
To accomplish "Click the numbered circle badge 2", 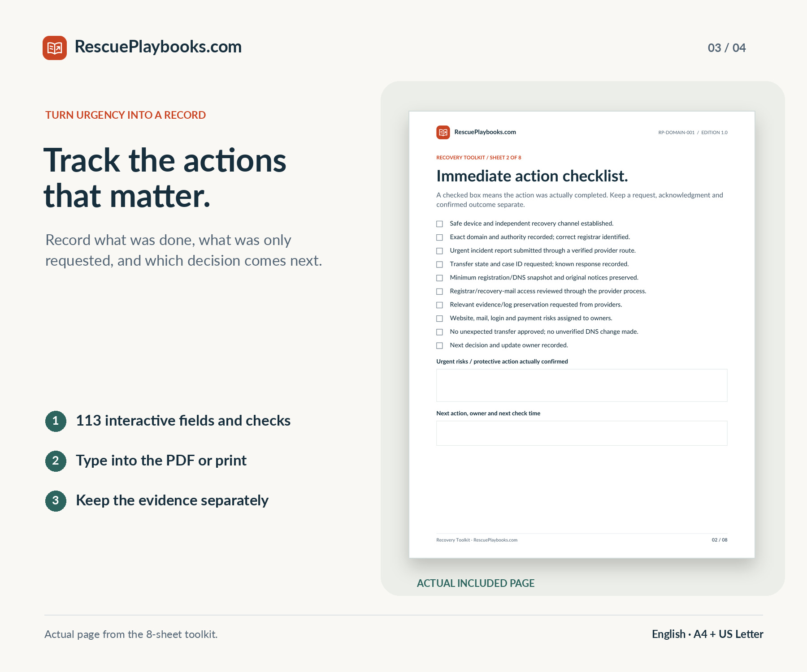I will pos(56,461).
